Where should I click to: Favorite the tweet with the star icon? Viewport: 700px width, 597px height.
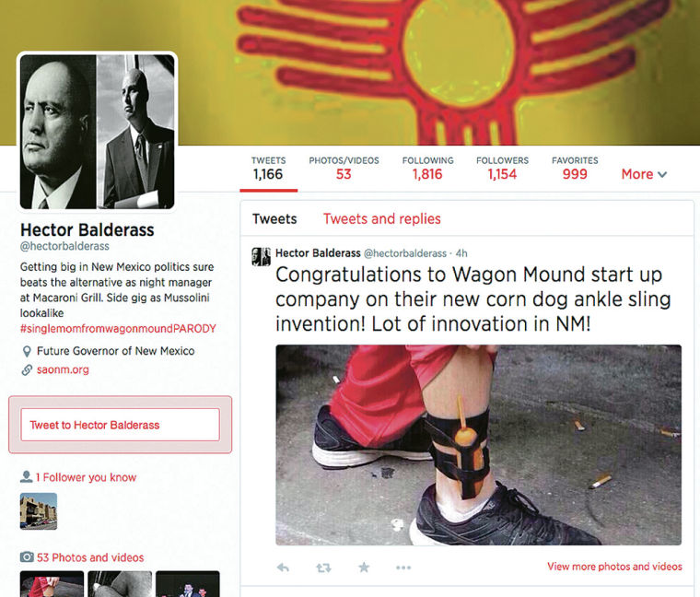point(364,568)
